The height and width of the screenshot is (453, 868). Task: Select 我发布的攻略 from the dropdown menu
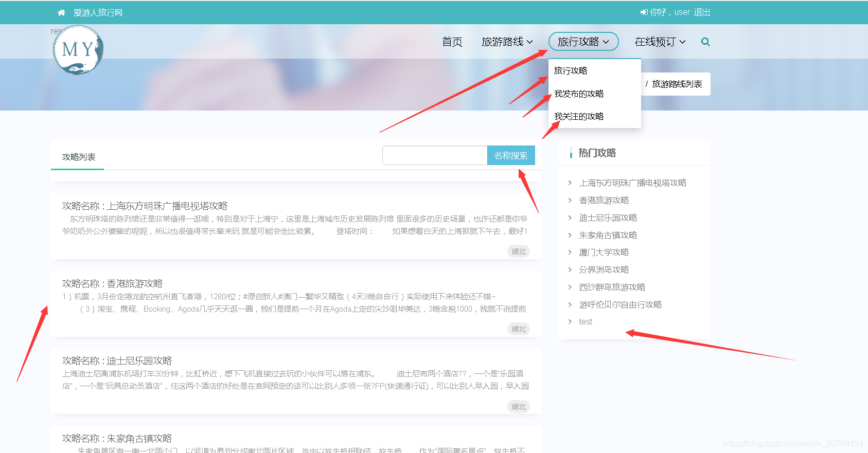[x=579, y=94]
